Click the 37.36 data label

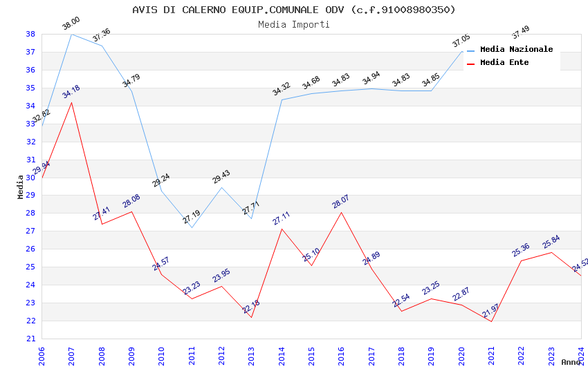click(x=101, y=35)
